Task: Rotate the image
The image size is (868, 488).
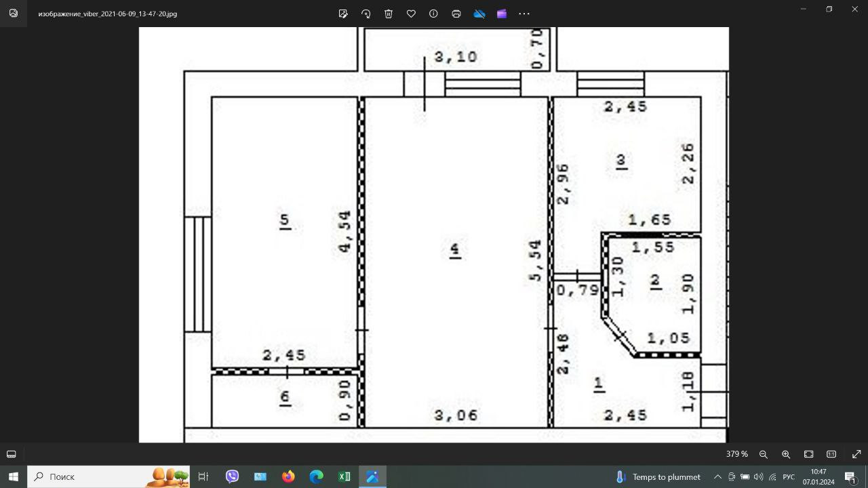Action: click(366, 14)
